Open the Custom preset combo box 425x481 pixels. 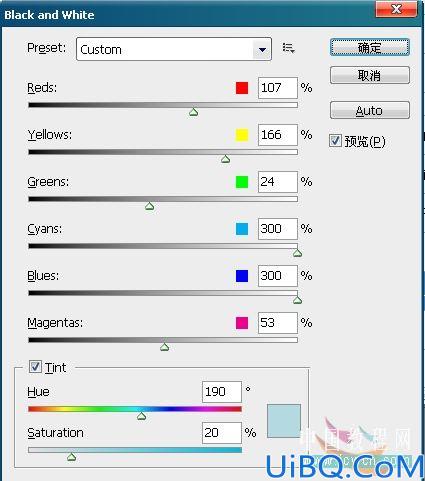coord(174,49)
